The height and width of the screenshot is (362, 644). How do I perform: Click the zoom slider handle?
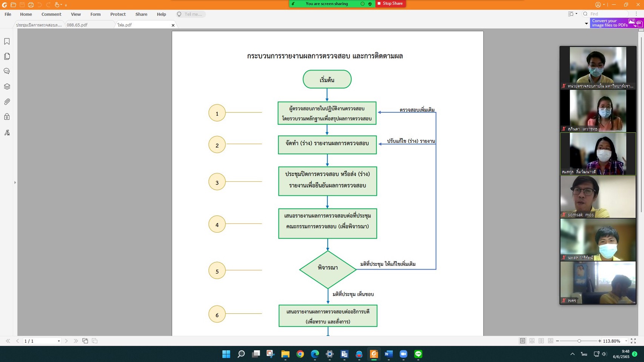click(x=579, y=341)
